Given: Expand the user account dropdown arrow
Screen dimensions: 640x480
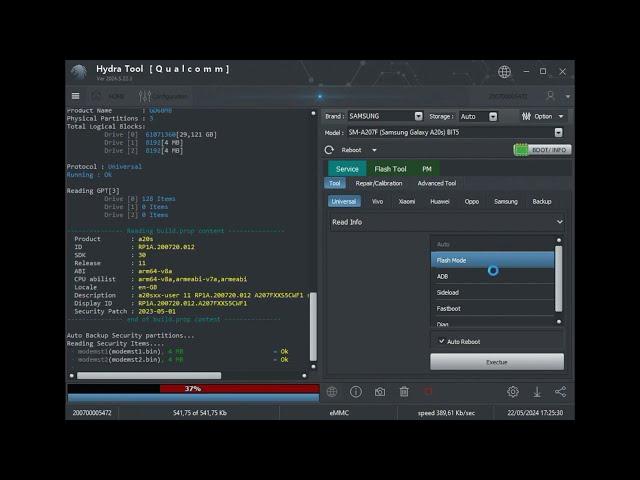Looking at the screenshot, I should click(567, 97).
